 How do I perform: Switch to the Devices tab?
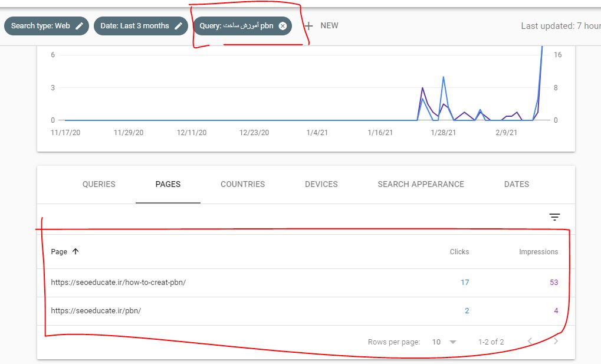321,184
